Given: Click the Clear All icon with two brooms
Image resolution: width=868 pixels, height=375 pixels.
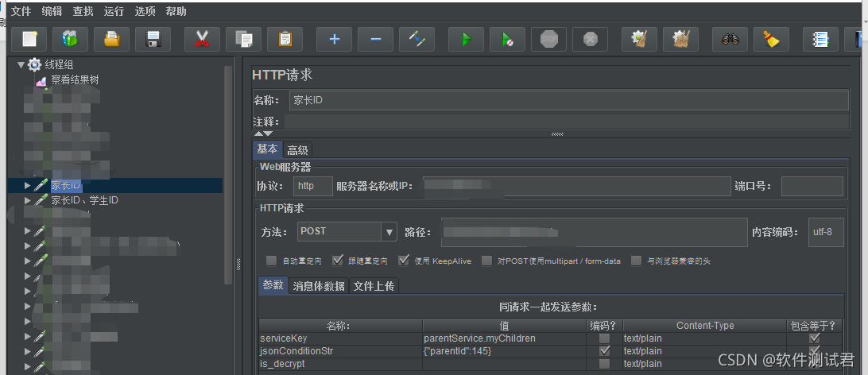Looking at the screenshot, I should tap(681, 39).
